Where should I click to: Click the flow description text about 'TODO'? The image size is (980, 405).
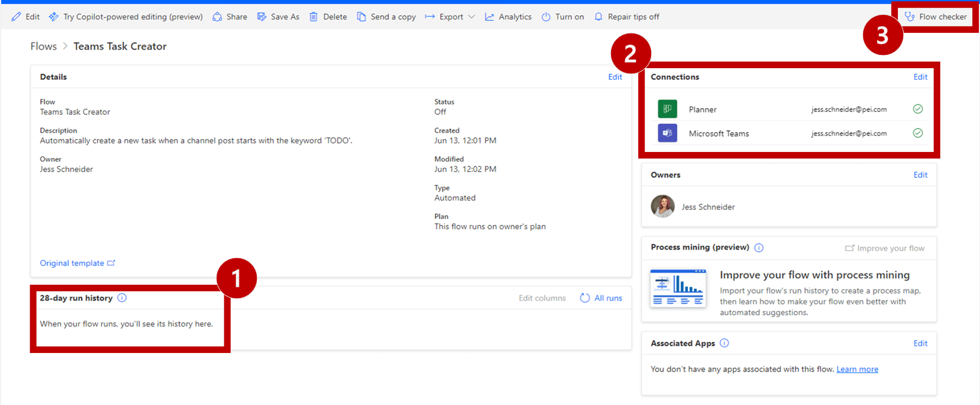click(196, 140)
